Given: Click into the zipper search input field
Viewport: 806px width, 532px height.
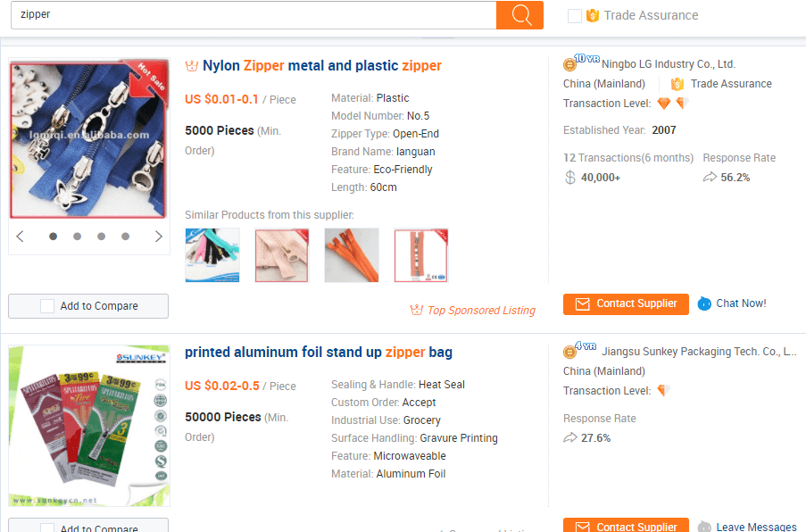Looking at the screenshot, I should tap(253, 15).
